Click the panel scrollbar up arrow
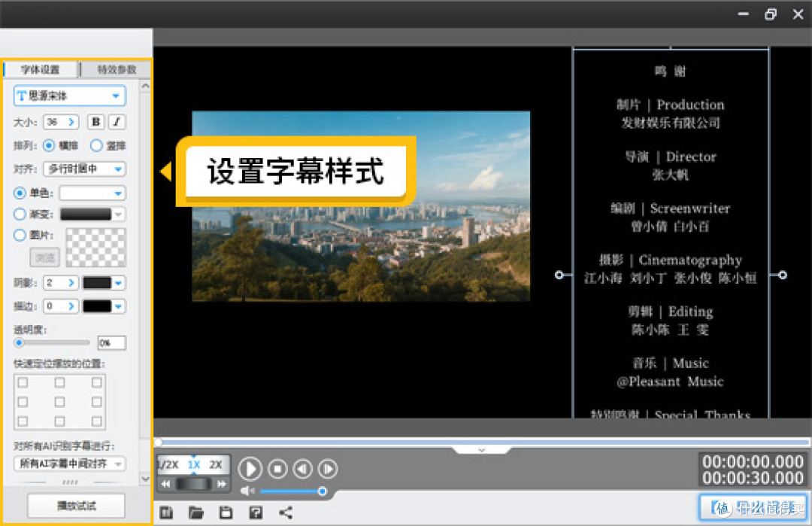 point(146,86)
